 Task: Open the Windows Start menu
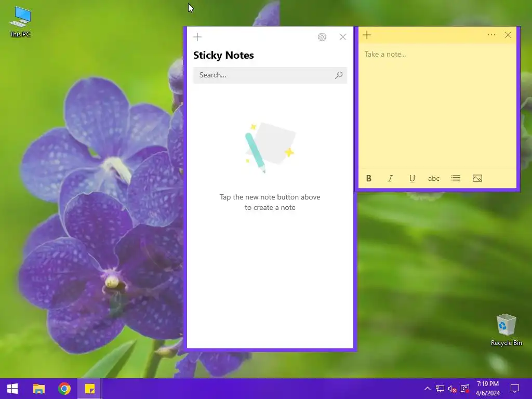point(12,389)
